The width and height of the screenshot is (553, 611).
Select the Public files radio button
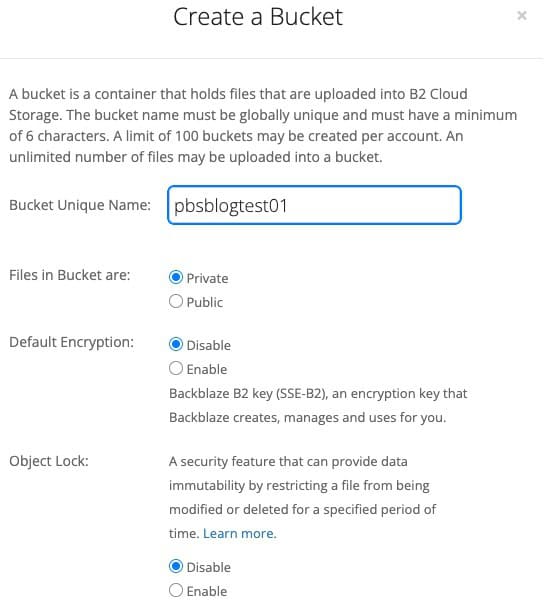pyautogui.click(x=176, y=301)
